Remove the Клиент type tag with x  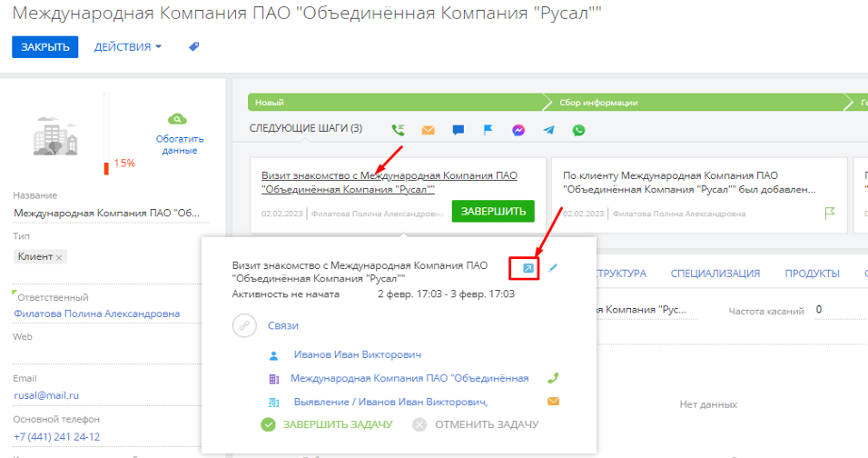tap(59, 257)
